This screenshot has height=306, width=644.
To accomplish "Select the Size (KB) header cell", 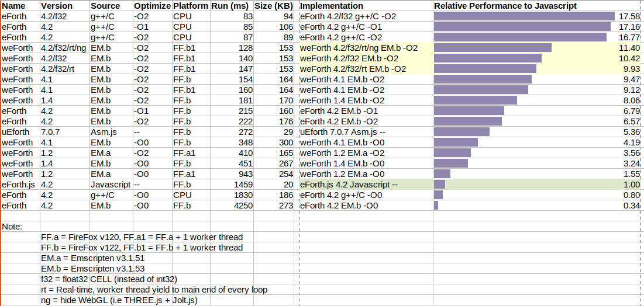I will click(274, 6).
